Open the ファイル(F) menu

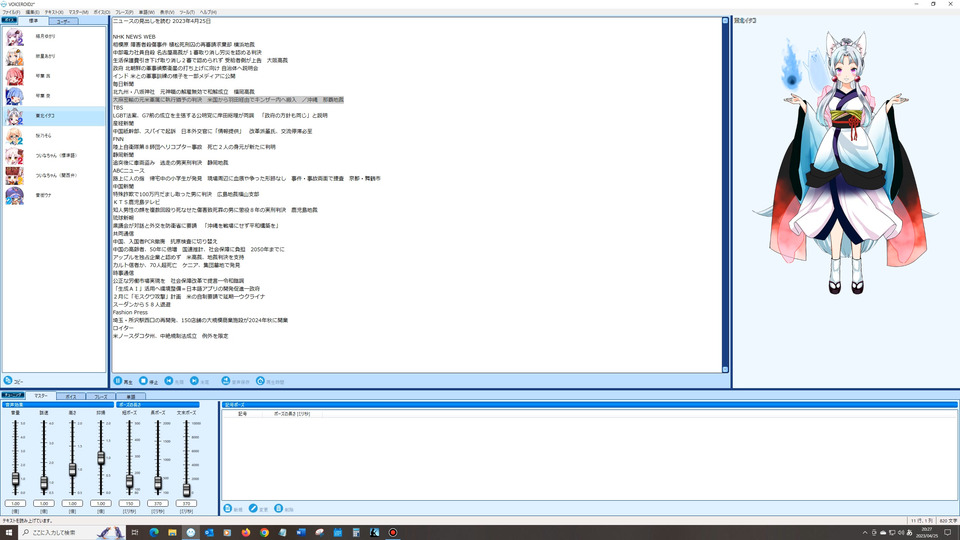pos(11,12)
